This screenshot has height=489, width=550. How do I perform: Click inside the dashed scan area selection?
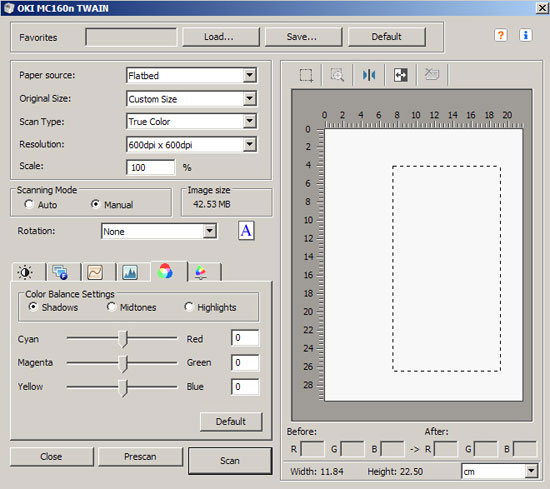(x=446, y=268)
